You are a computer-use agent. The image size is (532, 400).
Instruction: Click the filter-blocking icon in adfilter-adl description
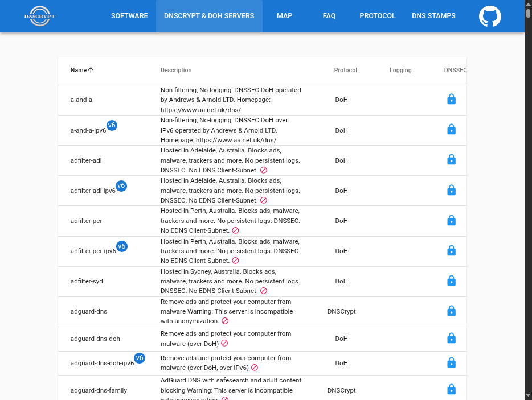coord(264,170)
